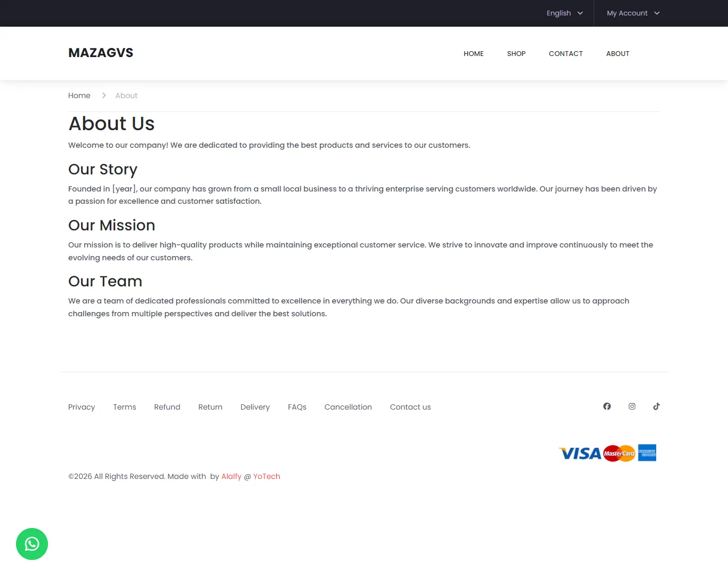View the Refund policy link
Image resolution: width=728 pixels, height=576 pixels.
coord(167,407)
